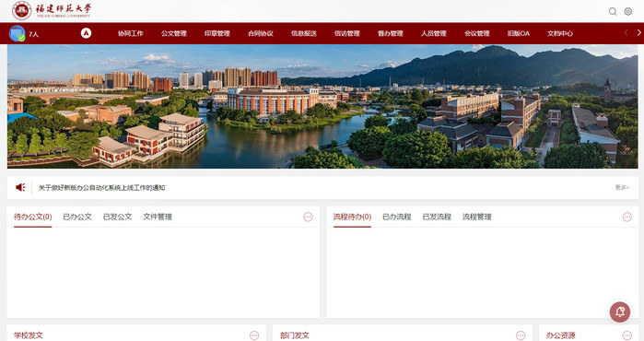Open more options on 流程待办 panel
The height and width of the screenshot is (341, 644).
tap(626, 217)
